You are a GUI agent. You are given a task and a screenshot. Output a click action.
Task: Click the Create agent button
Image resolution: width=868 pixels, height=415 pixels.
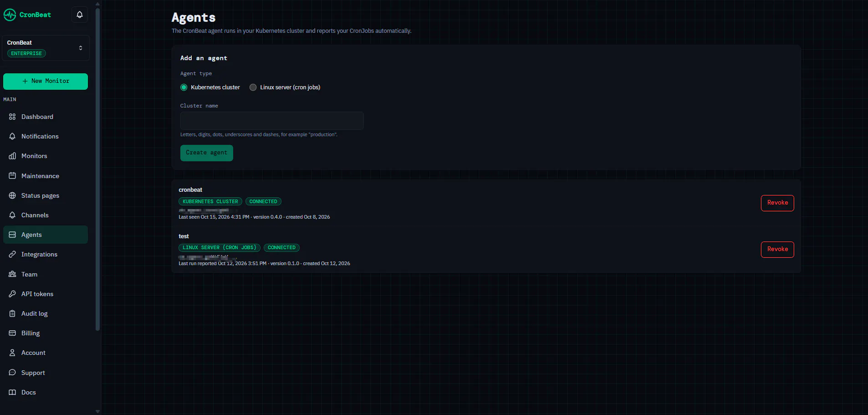tap(207, 153)
